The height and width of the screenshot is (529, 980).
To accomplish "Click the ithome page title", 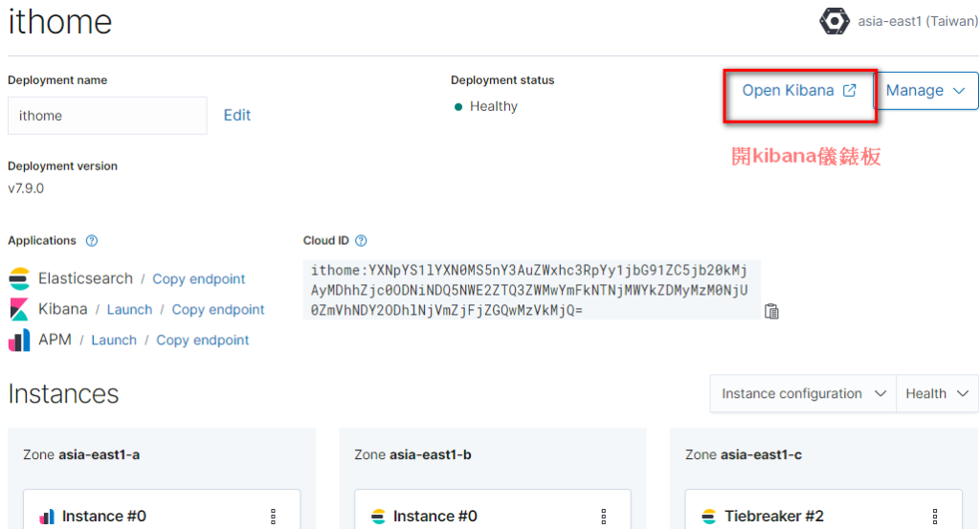I will [60, 21].
